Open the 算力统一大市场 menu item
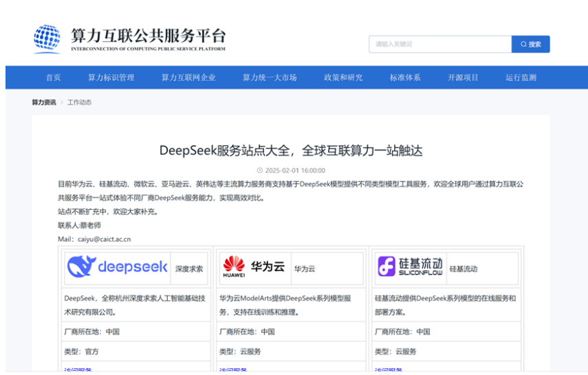The width and height of the screenshot is (588, 375). (270, 78)
